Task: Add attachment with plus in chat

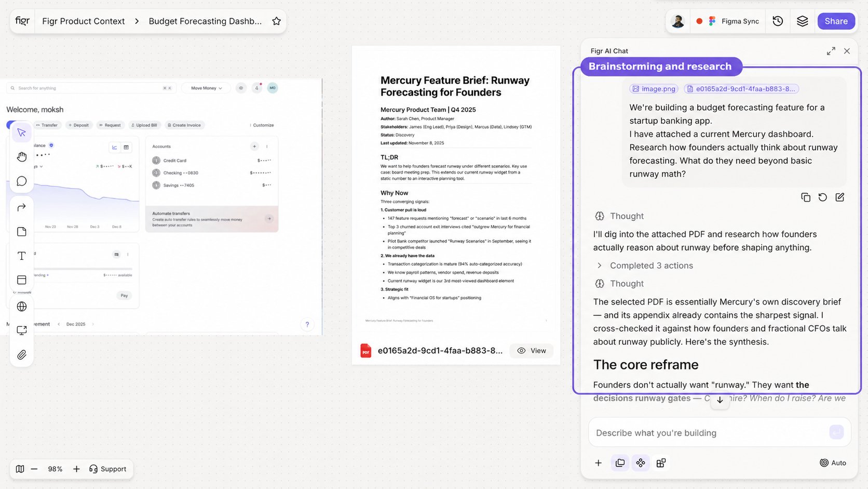Action: coord(599,463)
